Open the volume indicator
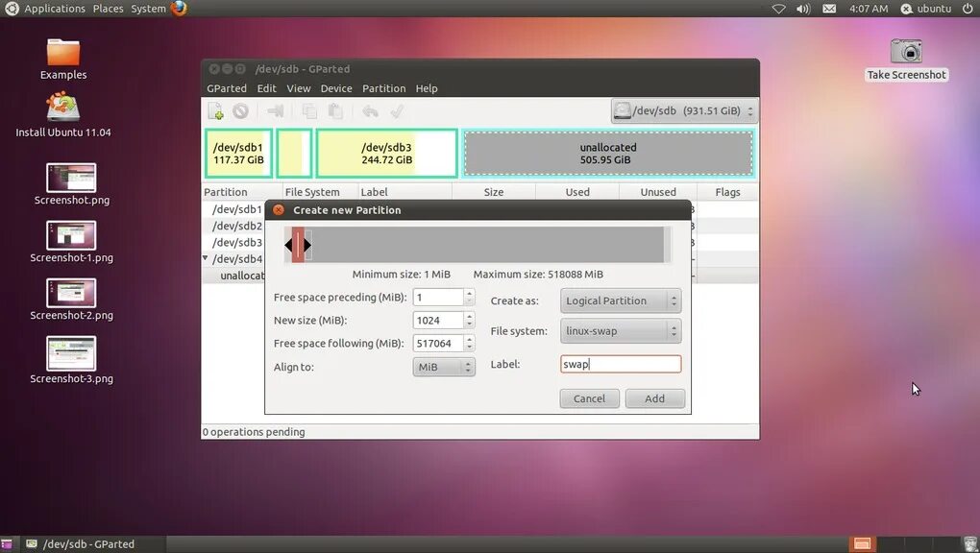 803,9
